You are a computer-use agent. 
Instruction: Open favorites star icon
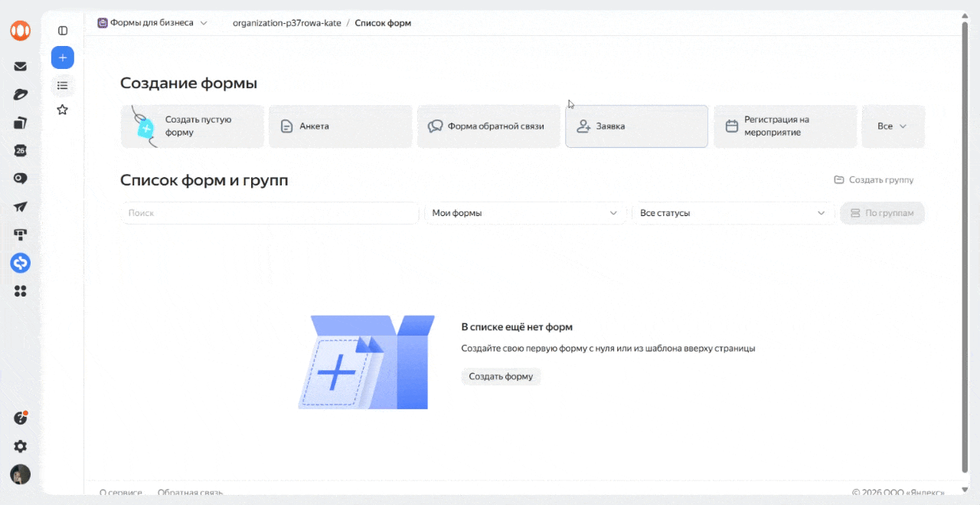[x=63, y=110]
